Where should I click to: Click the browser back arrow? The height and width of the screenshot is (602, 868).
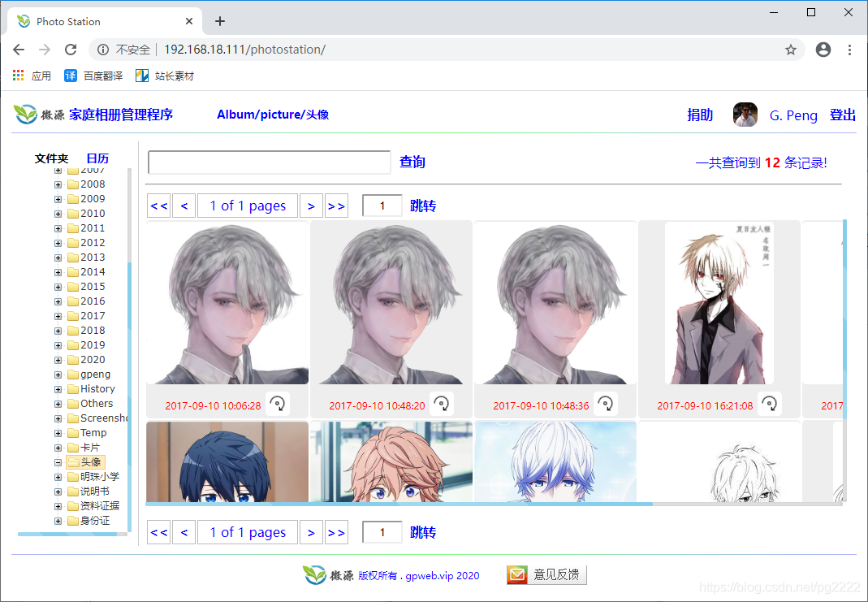19,50
